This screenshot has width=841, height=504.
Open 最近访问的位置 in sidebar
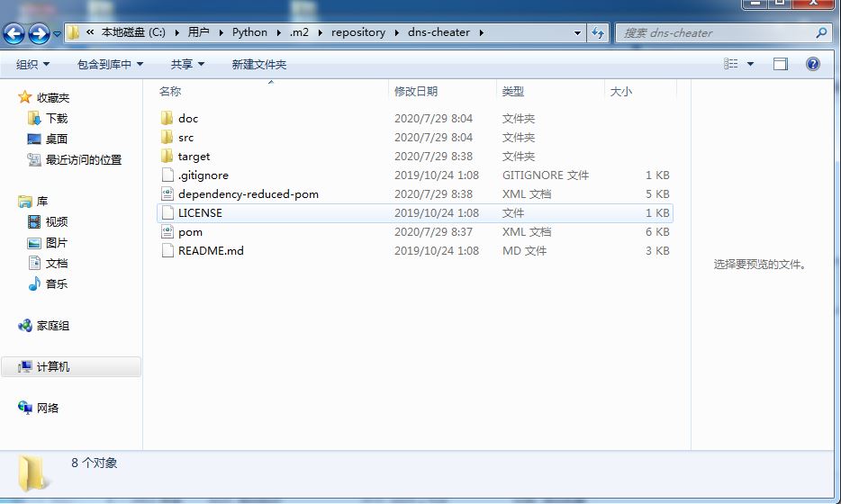click(x=84, y=160)
